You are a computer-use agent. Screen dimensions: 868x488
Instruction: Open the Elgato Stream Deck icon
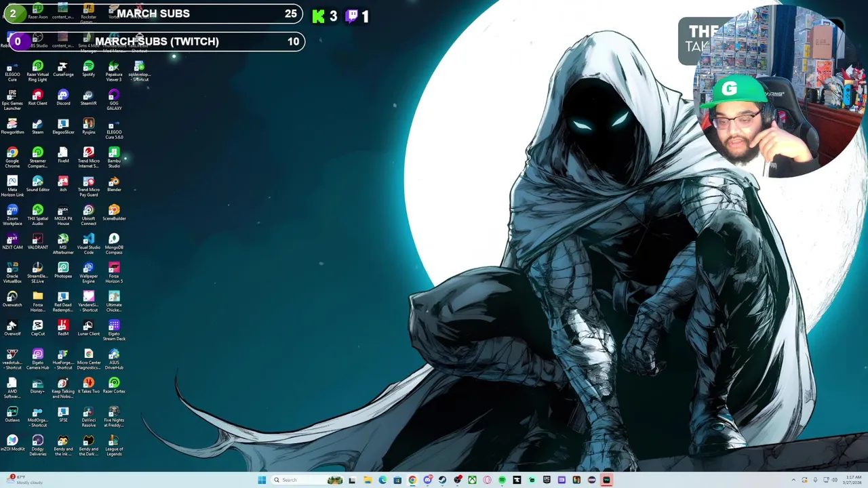pyautogui.click(x=114, y=331)
